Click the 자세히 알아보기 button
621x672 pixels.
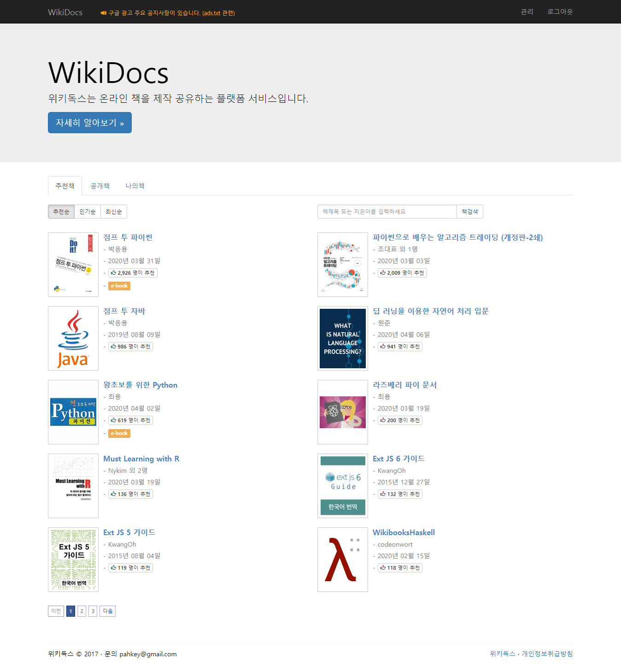click(90, 123)
